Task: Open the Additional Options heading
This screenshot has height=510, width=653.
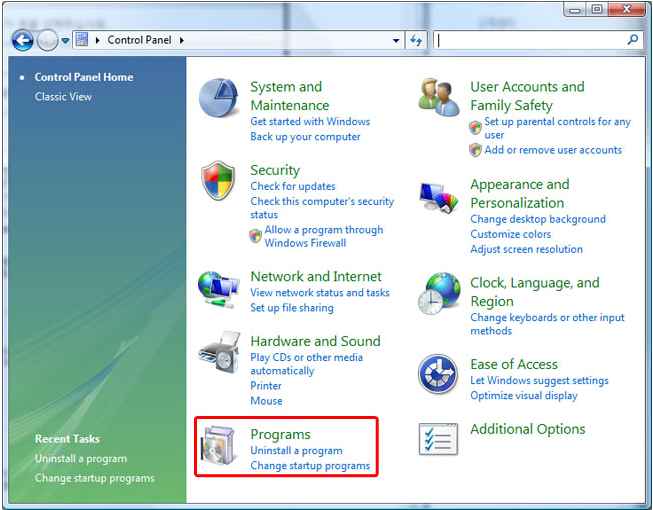Action: [528, 429]
